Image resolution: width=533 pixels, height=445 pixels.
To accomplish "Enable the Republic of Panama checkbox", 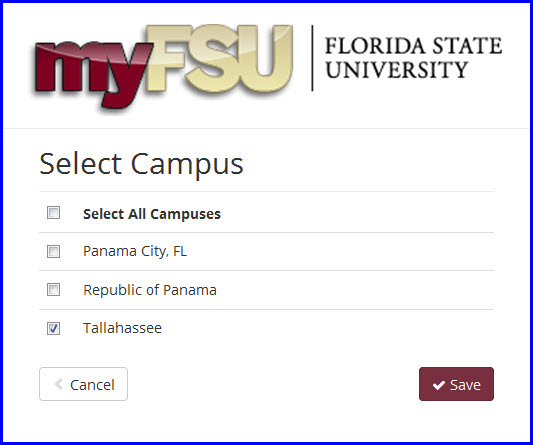I will 53,290.
